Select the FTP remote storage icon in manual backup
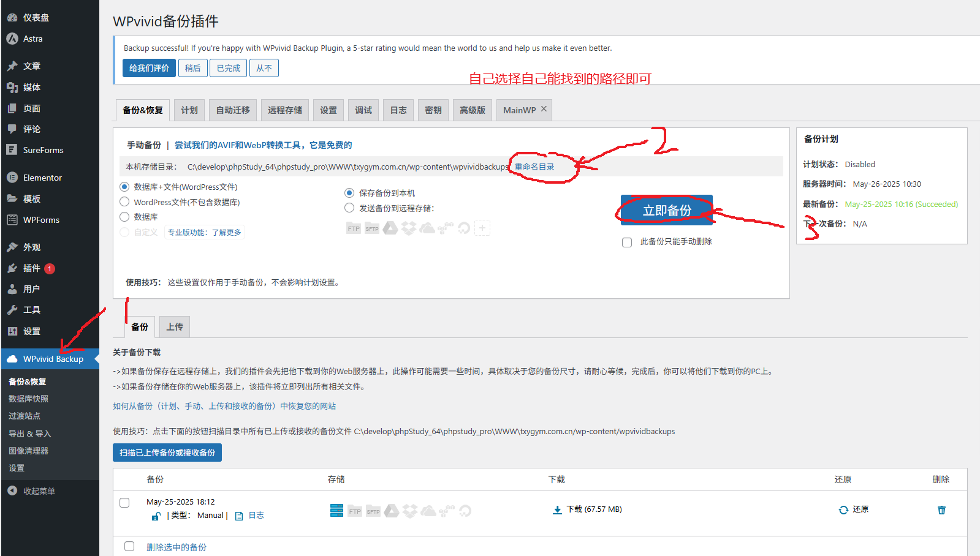980x556 pixels. (354, 228)
